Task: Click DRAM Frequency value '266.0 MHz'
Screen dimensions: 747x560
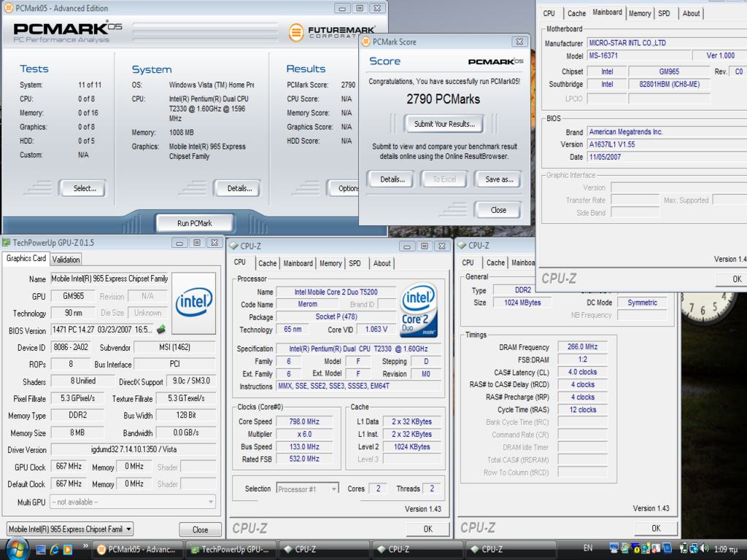Action: [x=583, y=346]
